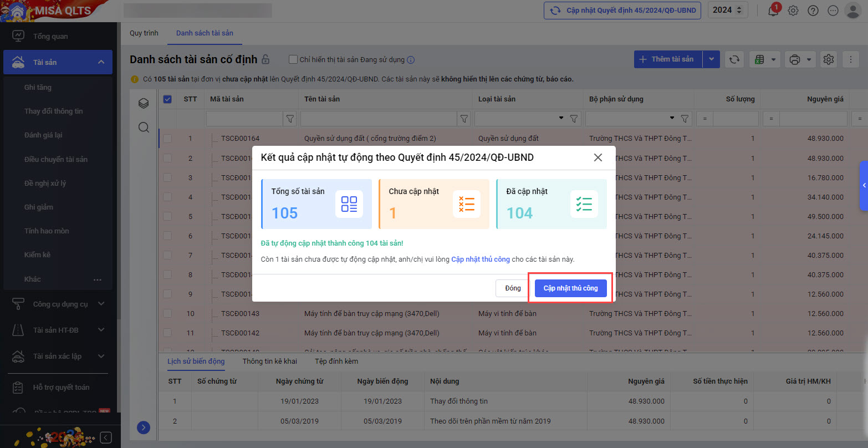Click the lock icon beside the list title
Screen dimensions: 868x448
click(265, 59)
